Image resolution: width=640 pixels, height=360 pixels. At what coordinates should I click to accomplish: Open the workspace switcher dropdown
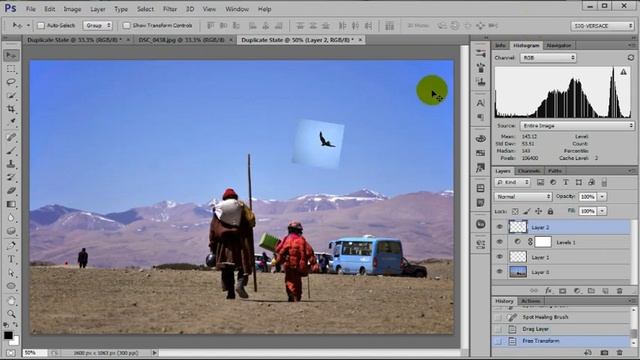point(602,26)
